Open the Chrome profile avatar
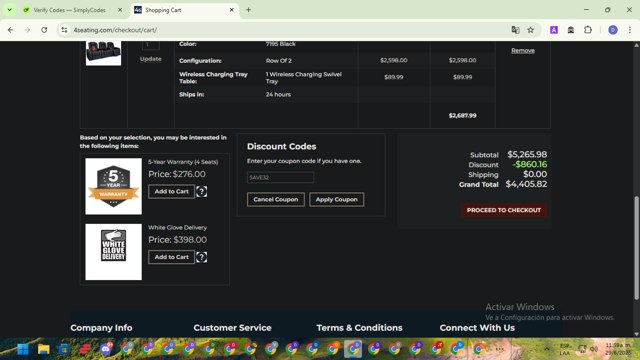 [x=613, y=30]
